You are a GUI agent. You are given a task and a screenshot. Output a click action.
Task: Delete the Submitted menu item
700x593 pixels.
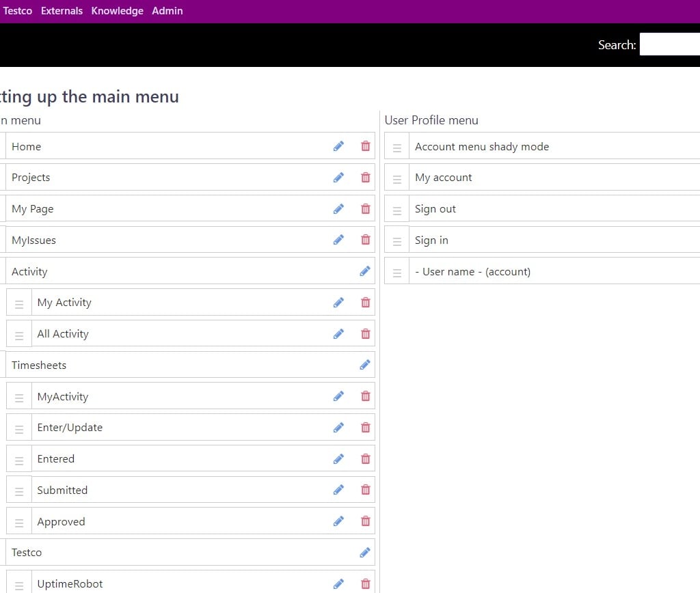[x=366, y=490]
